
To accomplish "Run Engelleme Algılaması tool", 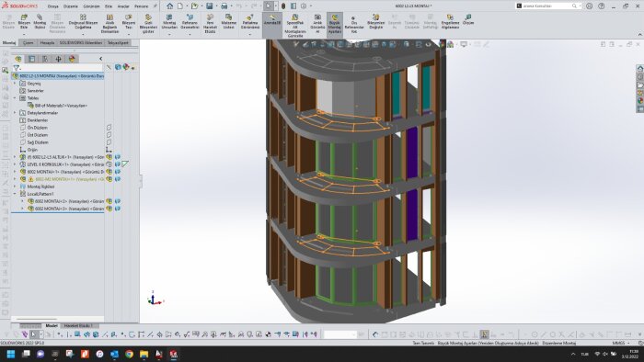I will [450, 22].
